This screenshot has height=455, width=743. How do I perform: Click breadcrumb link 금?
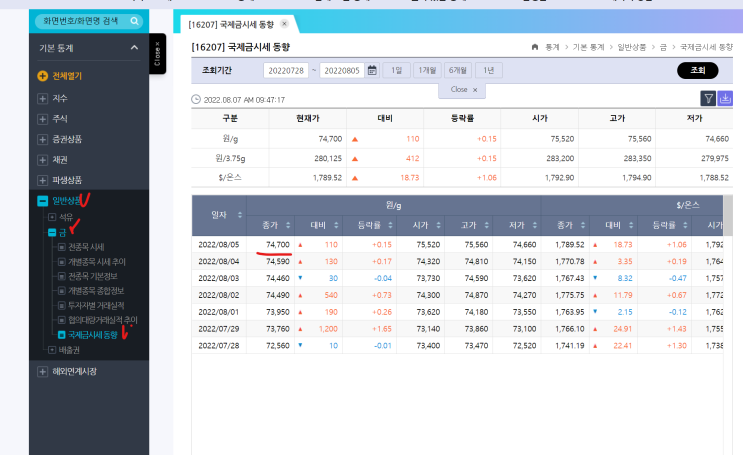663,47
